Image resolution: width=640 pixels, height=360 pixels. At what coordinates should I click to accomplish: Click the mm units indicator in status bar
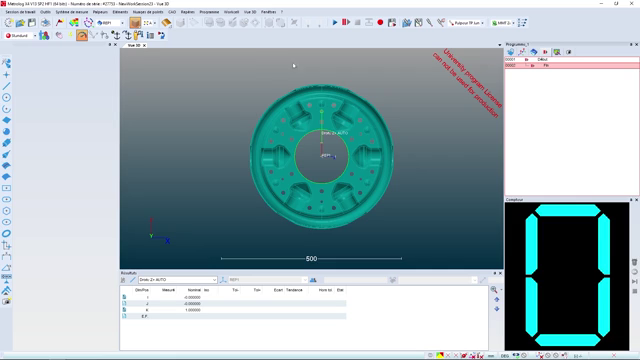491,356
